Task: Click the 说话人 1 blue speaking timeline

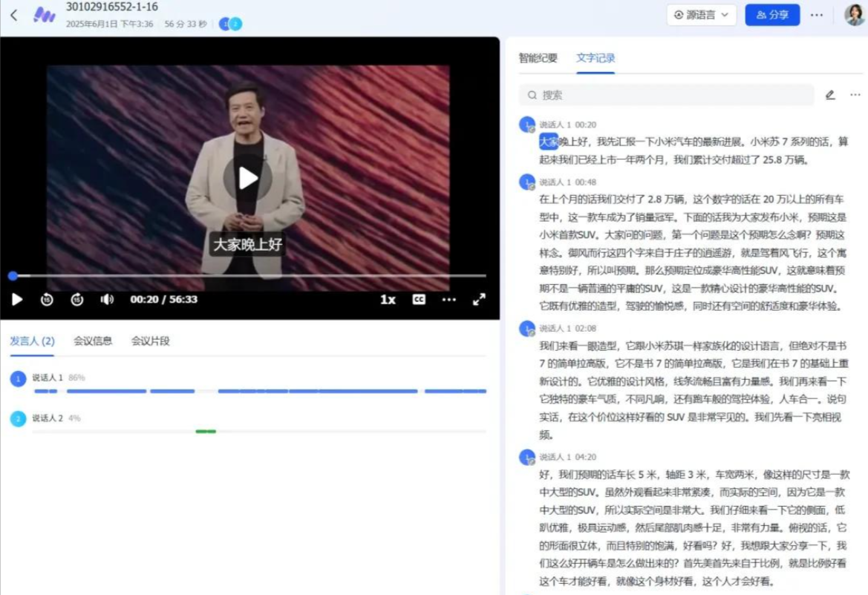Action: [260, 391]
